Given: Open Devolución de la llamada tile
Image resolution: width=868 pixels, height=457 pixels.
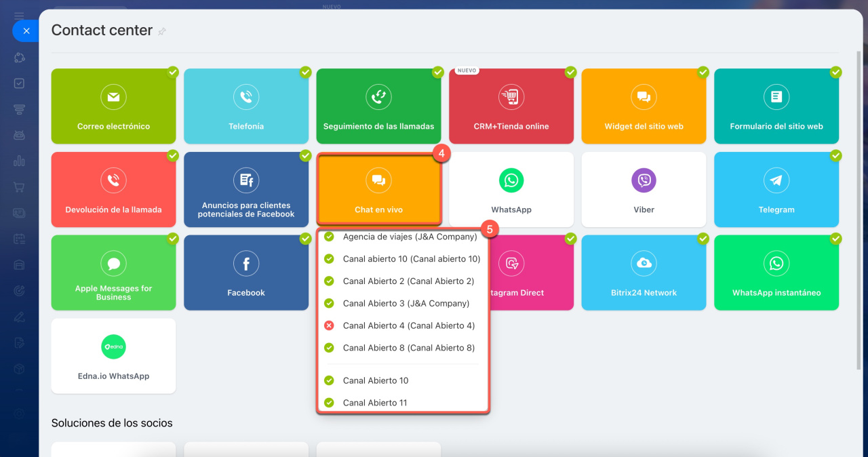Looking at the screenshot, I should (113, 189).
